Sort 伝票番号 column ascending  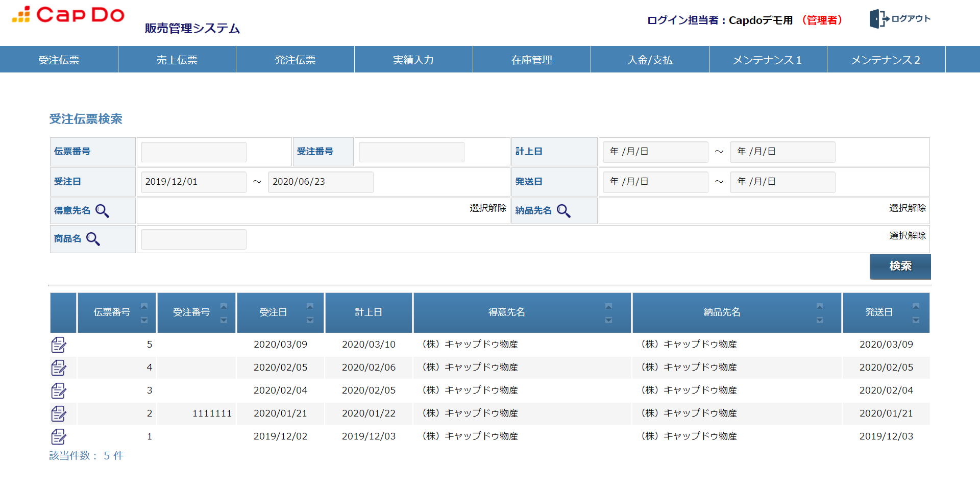(144, 306)
